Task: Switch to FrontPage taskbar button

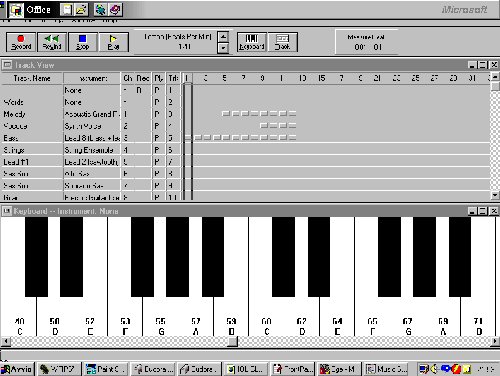Action: coord(293,369)
